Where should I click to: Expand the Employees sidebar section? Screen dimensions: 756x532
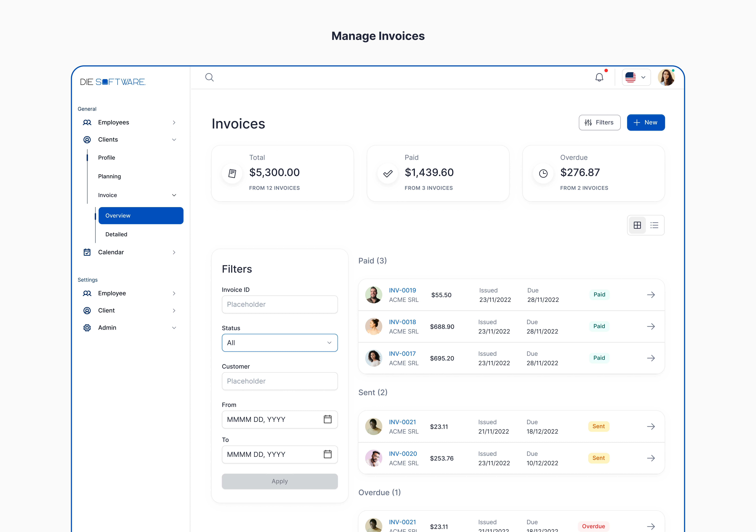[x=174, y=122]
